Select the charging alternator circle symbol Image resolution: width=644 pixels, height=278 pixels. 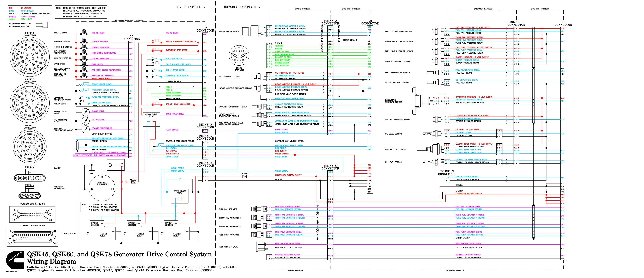click(x=102, y=188)
